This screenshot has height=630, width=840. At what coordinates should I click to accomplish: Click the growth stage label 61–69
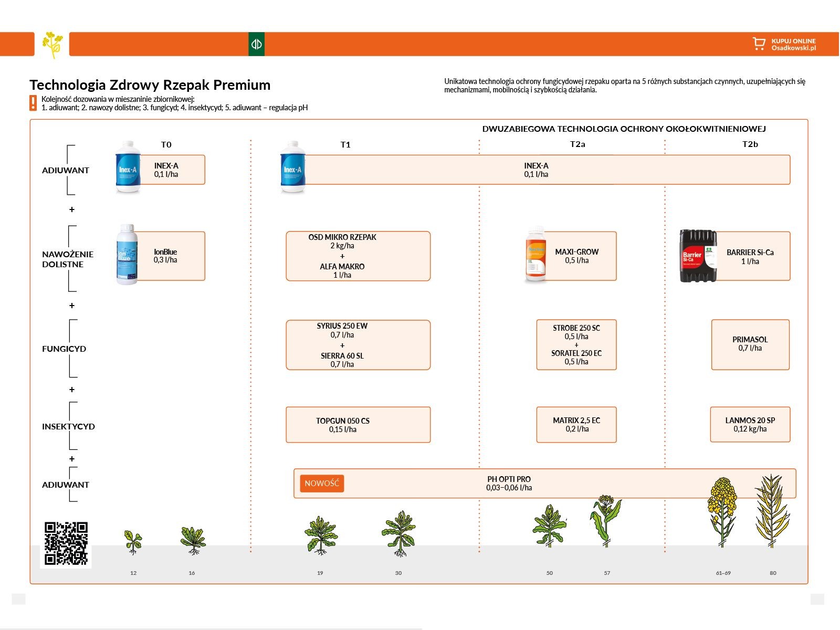click(723, 573)
